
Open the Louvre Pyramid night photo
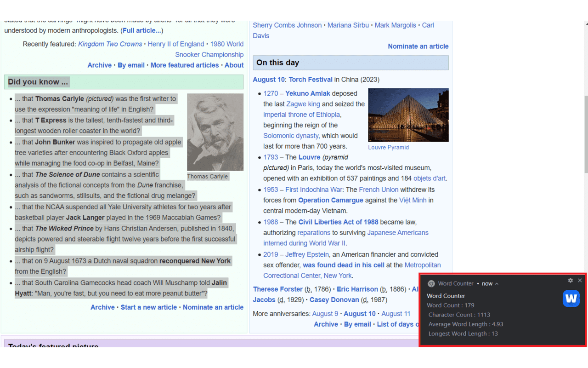point(408,115)
